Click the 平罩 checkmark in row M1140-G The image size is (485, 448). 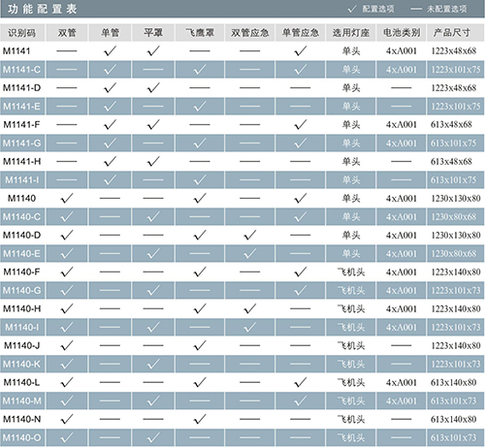pyautogui.click(x=153, y=290)
